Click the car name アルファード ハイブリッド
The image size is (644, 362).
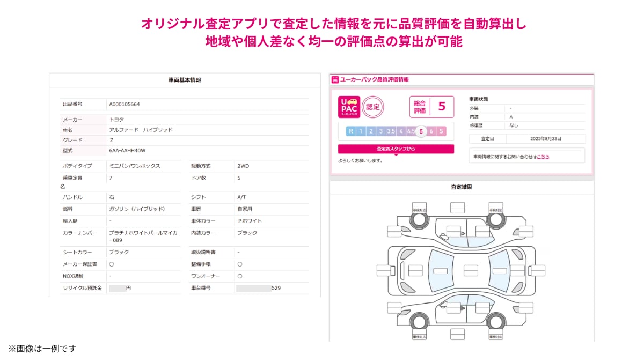(141, 130)
